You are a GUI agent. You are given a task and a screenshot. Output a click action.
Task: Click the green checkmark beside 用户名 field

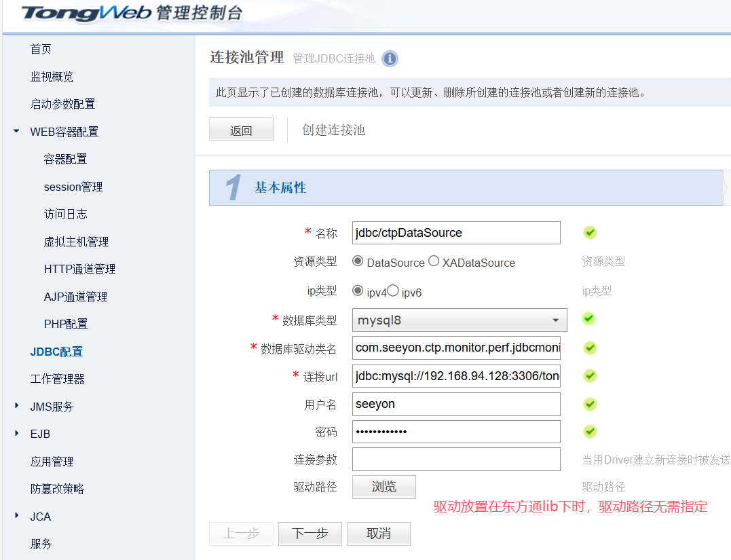[590, 404]
